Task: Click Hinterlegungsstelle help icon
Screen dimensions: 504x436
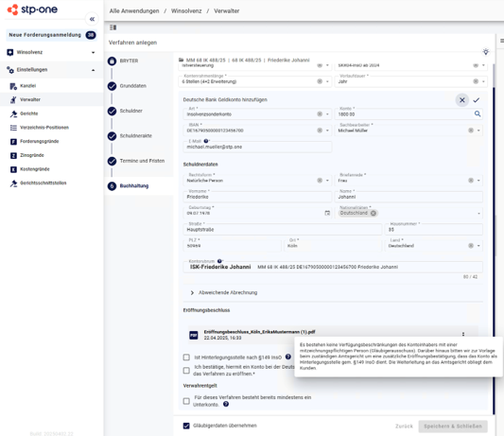Action: tap(288, 357)
